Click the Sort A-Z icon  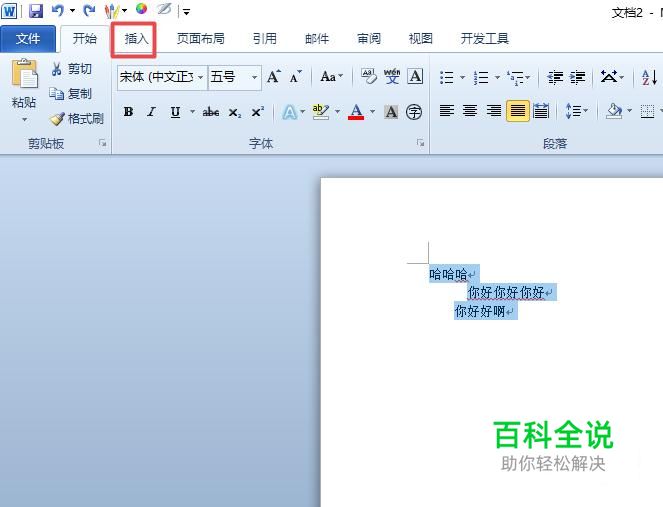coord(649,77)
